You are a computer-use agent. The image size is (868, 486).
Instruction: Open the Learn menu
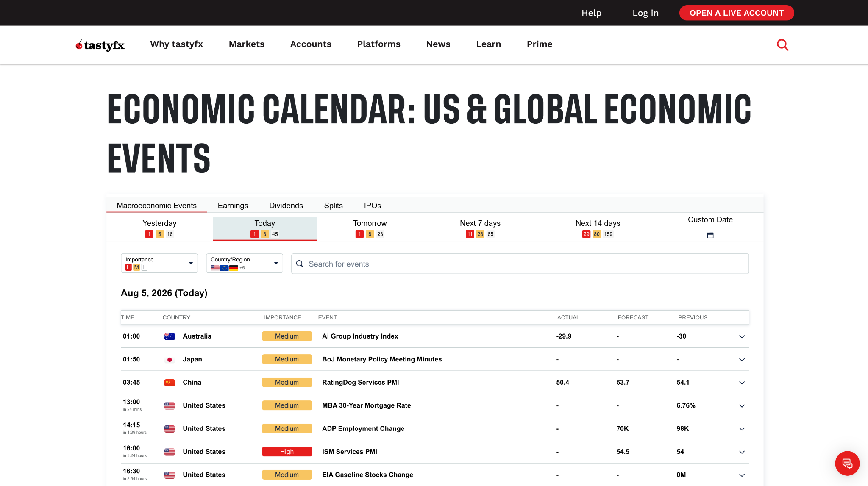click(x=488, y=44)
